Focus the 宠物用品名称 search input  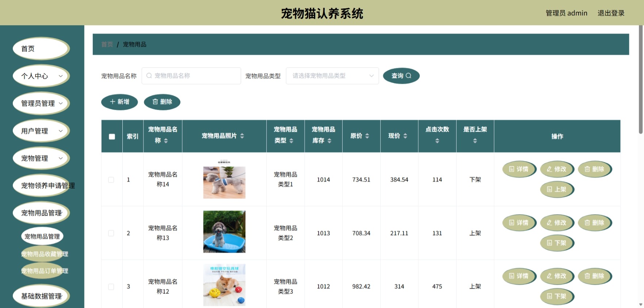pyautogui.click(x=191, y=76)
